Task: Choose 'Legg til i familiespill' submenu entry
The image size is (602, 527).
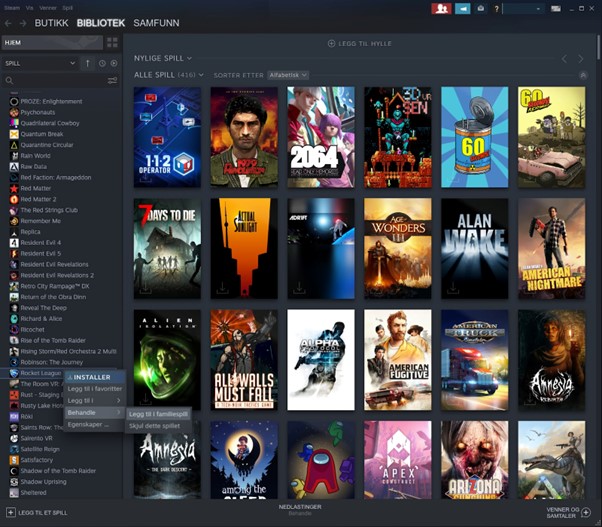Action: 158,414
